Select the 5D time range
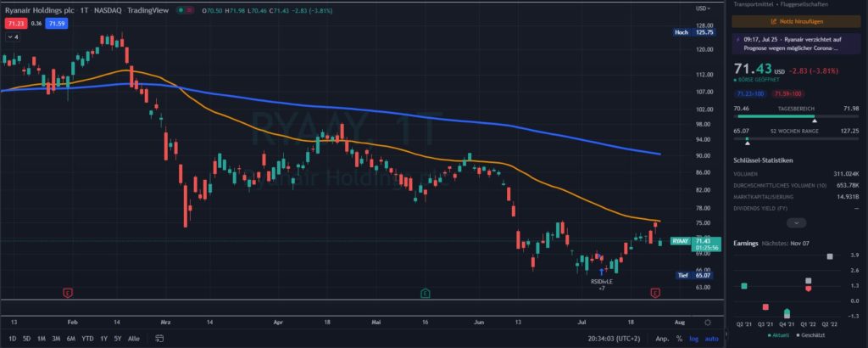Image resolution: width=868 pixels, height=348 pixels. coord(26,339)
